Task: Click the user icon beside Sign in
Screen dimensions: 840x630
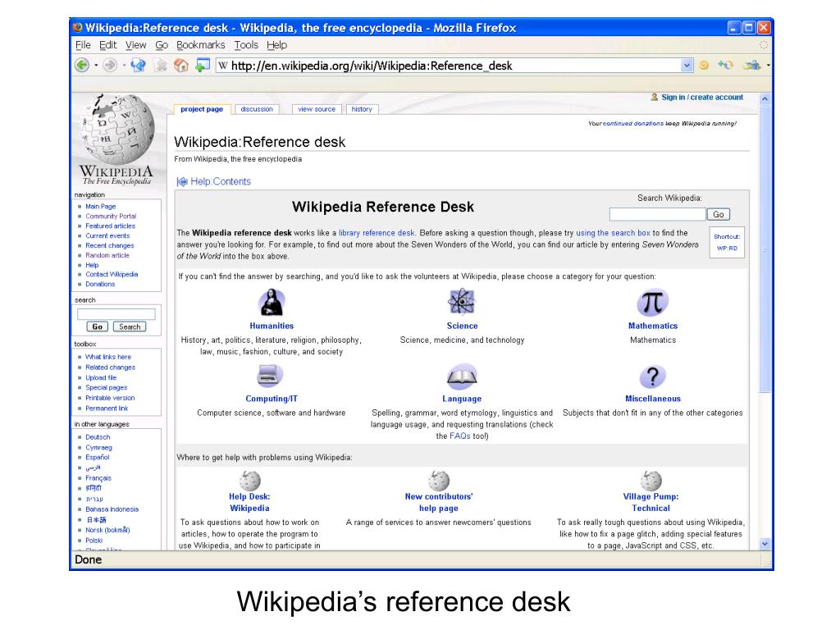Action: (654, 97)
